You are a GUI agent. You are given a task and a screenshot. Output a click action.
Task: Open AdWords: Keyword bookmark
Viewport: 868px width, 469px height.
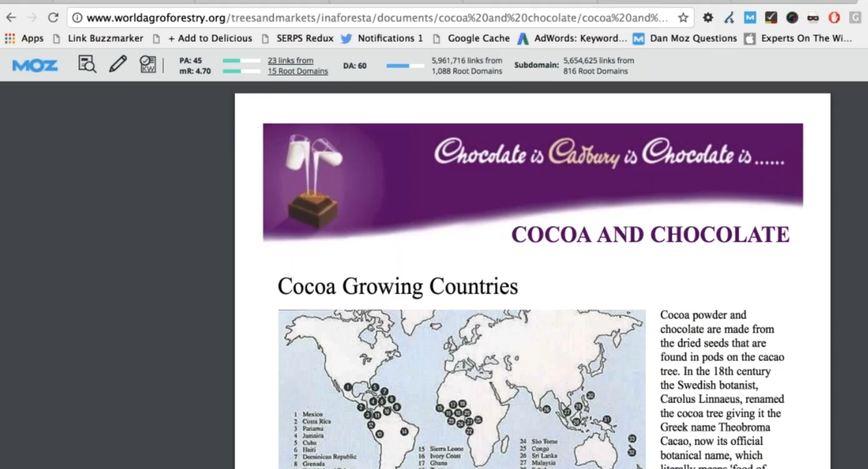click(x=572, y=38)
